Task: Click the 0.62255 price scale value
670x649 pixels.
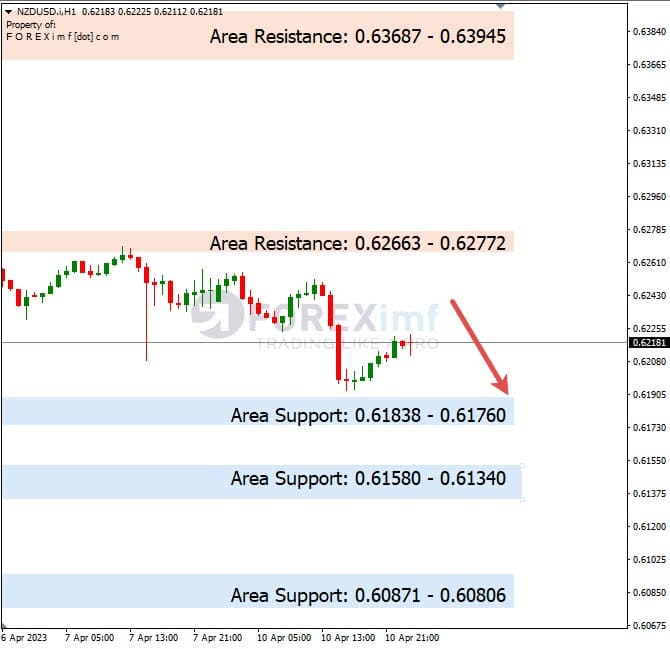Action: (x=649, y=329)
